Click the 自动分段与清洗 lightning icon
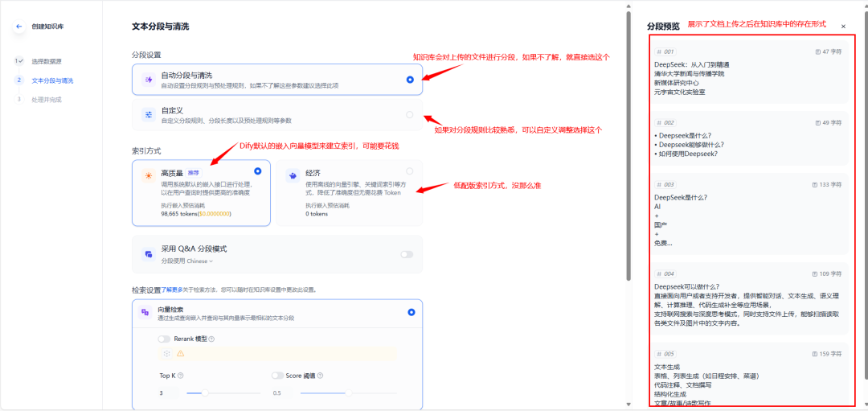 (149, 80)
